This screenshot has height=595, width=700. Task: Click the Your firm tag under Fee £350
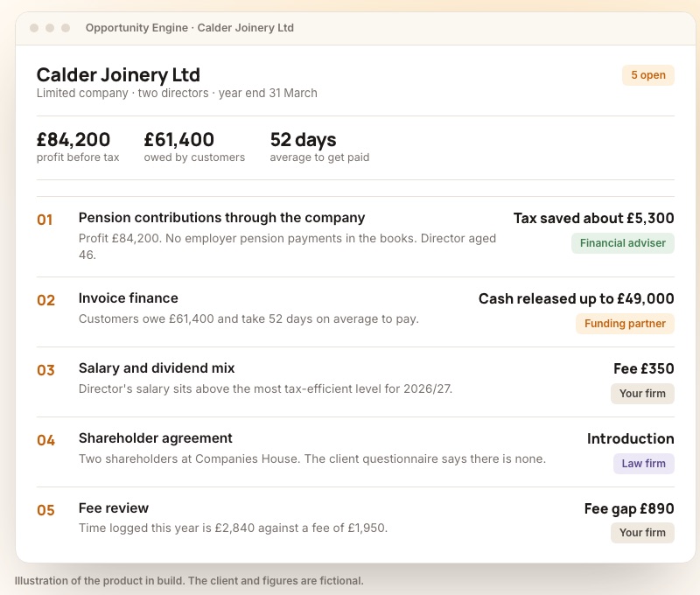642,394
